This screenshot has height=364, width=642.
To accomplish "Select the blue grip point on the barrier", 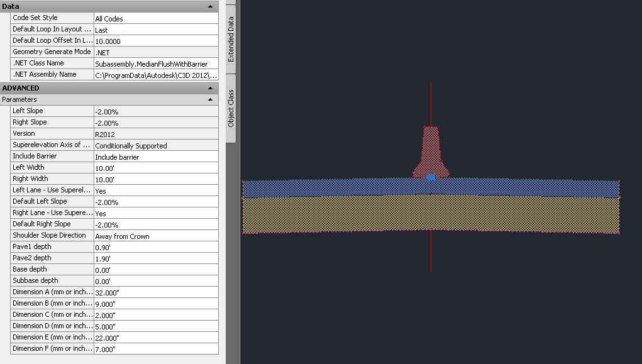I will (431, 177).
